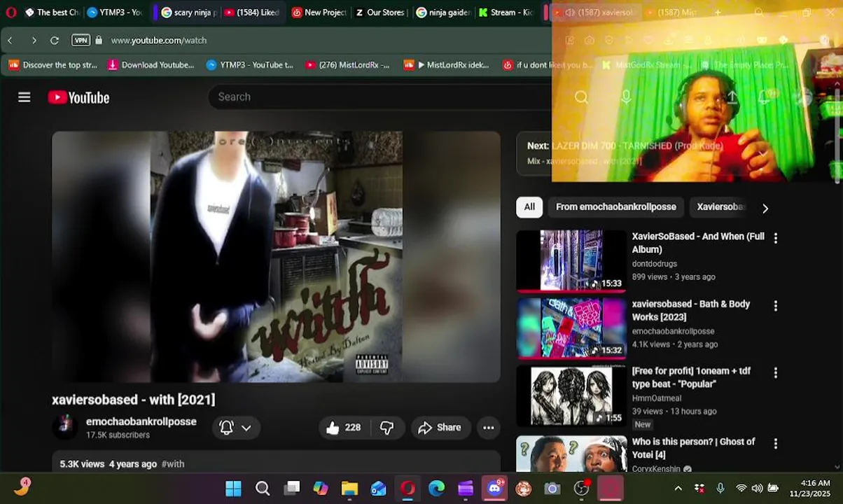Open volume speaker tray icon
The image size is (843, 504).
click(x=757, y=488)
